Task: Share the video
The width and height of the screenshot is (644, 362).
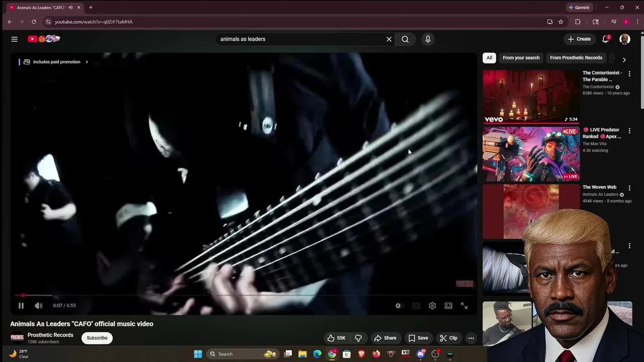Action: pyautogui.click(x=385, y=338)
